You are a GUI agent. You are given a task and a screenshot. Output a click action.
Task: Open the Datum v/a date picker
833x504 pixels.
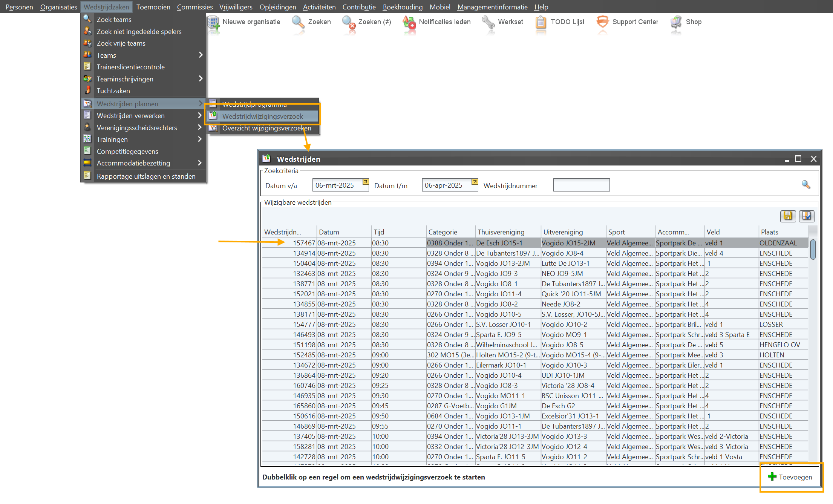click(365, 182)
